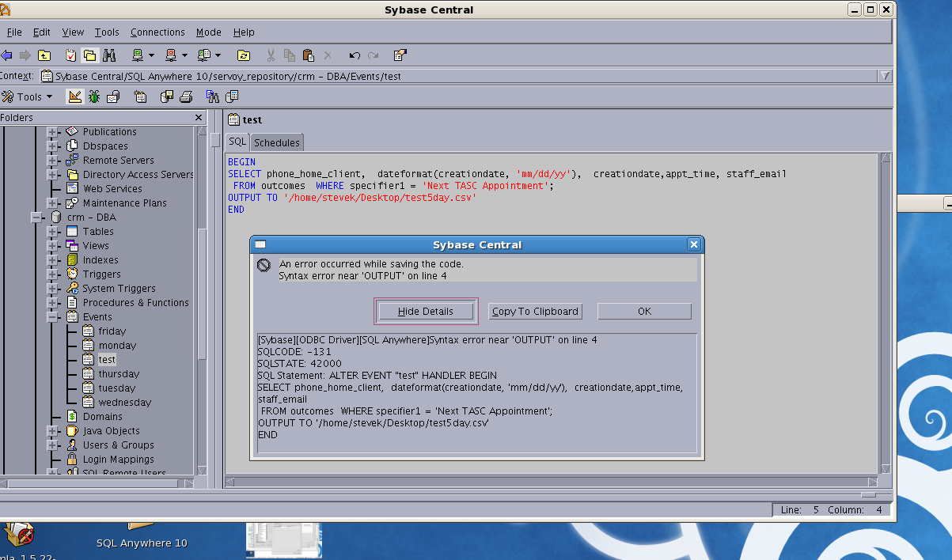The height and width of the screenshot is (560, 952).
Task: Refresh folder using the yellow refresh icon
Action: point(244,55)
